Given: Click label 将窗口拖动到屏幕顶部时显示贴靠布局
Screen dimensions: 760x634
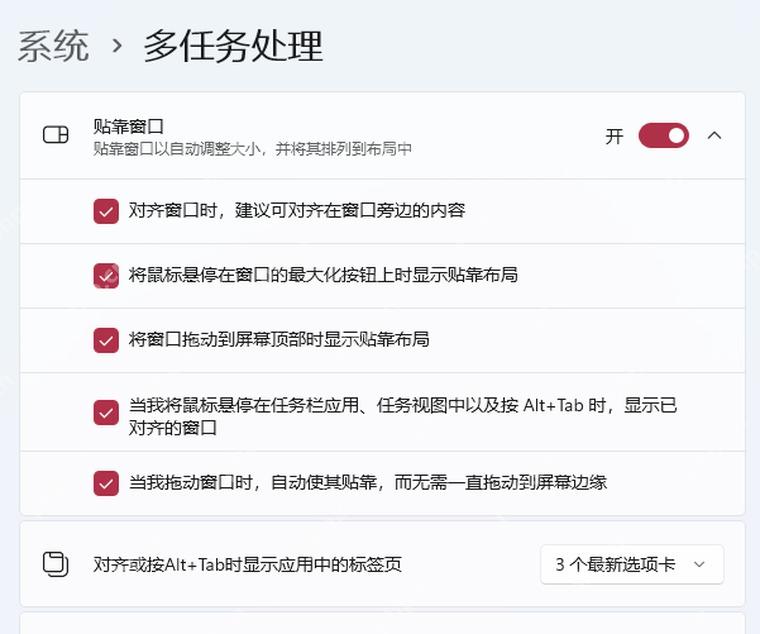Looking at the screenshot, I should click(x=279, y=339).
